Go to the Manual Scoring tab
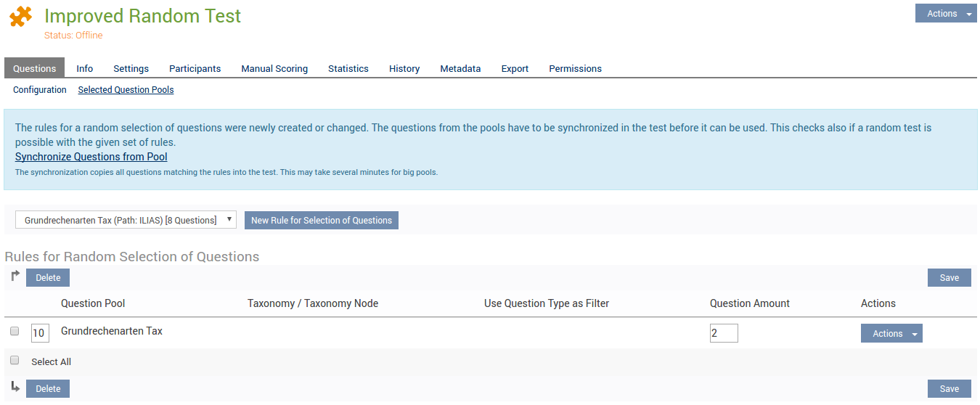Screen dimensions: 980x405 tap(274, 68)
